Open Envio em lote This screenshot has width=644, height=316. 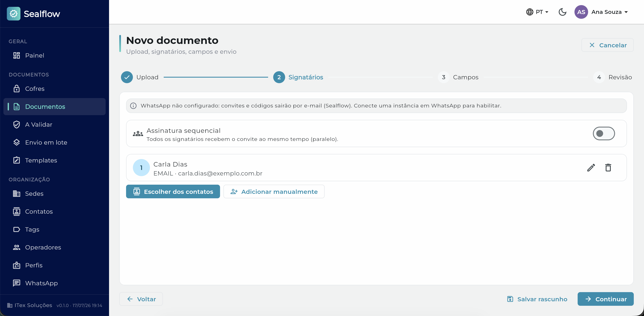click(55, 142)
